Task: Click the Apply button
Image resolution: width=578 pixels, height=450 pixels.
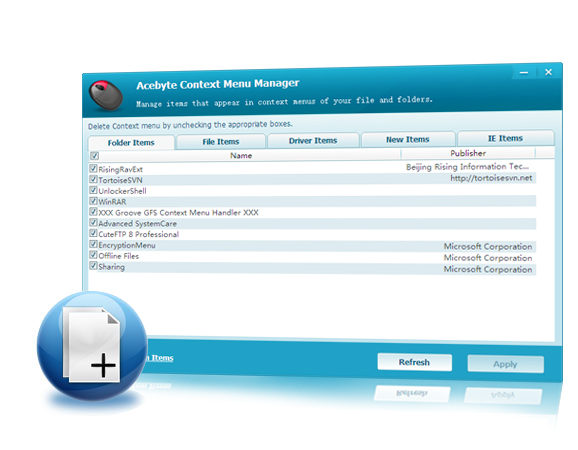Action: point(505,364)
